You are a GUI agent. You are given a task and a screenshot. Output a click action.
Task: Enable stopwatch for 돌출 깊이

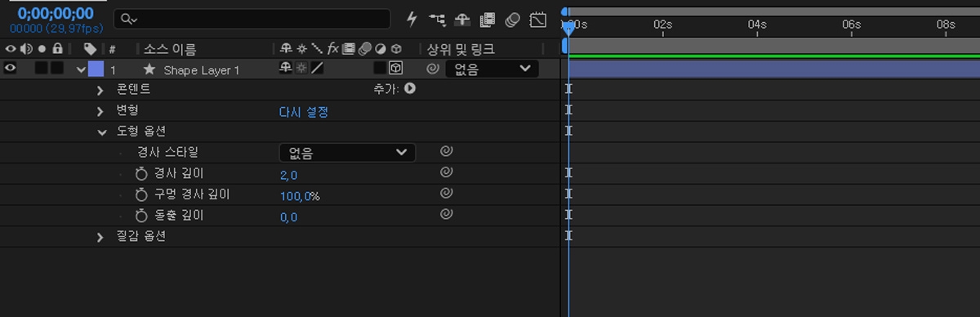tap(141, 216)
